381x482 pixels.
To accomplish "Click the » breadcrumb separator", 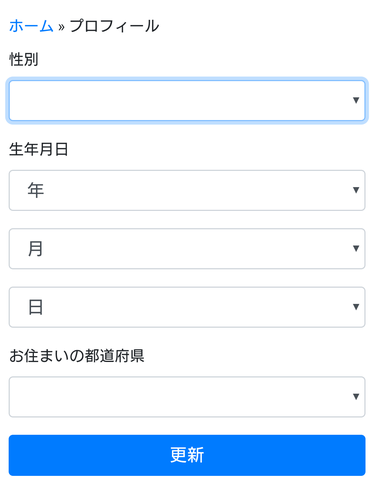I will [61, 27].
